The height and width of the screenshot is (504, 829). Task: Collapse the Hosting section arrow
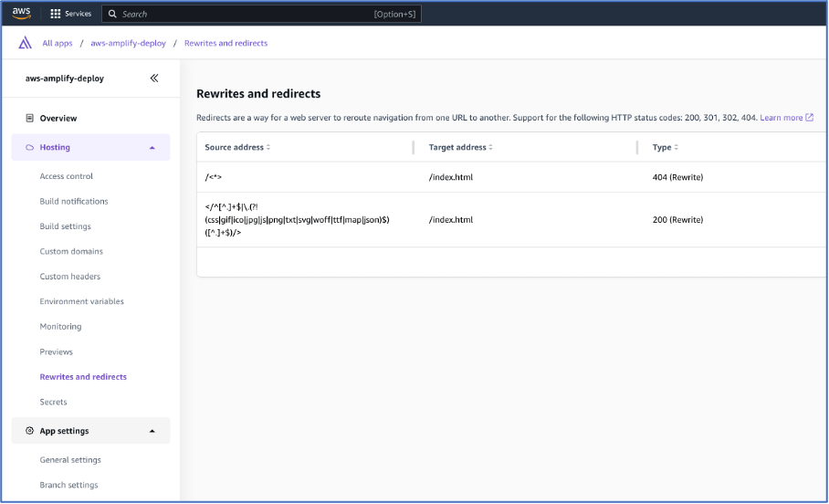click(152, 148)
